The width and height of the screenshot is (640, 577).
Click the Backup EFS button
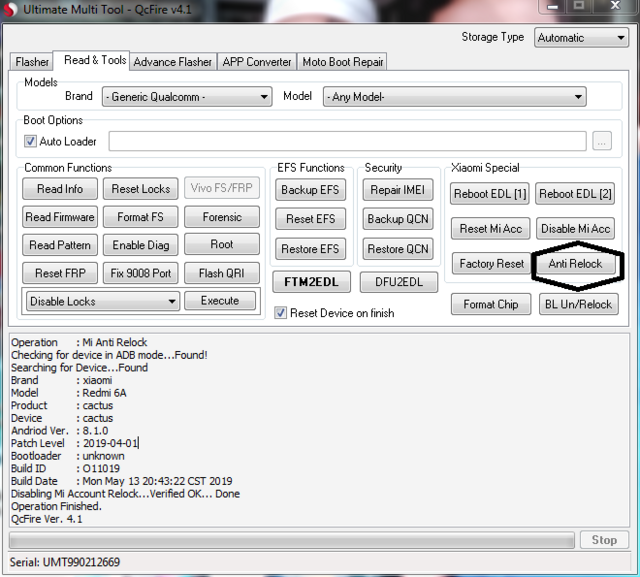click(311, 190)
